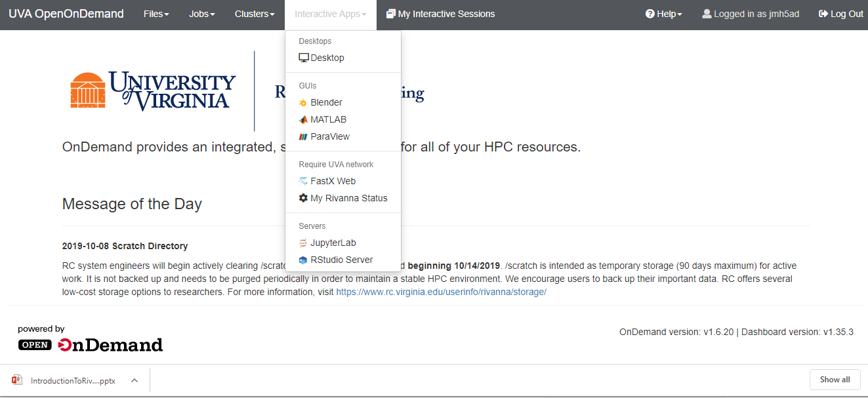868x398 pixels.
Task: Collapse the Interactive Apps menu
Action: [330, 14]
